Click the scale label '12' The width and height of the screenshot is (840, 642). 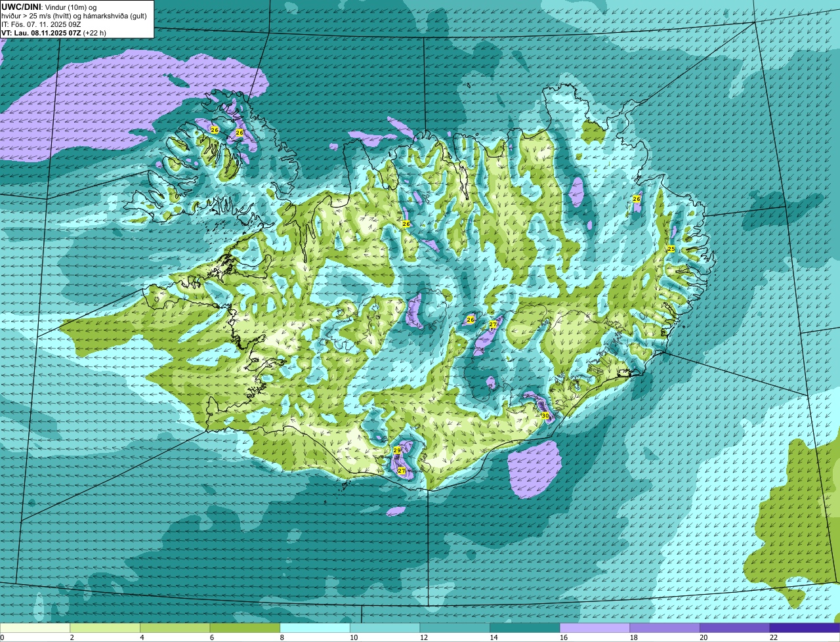423,637
